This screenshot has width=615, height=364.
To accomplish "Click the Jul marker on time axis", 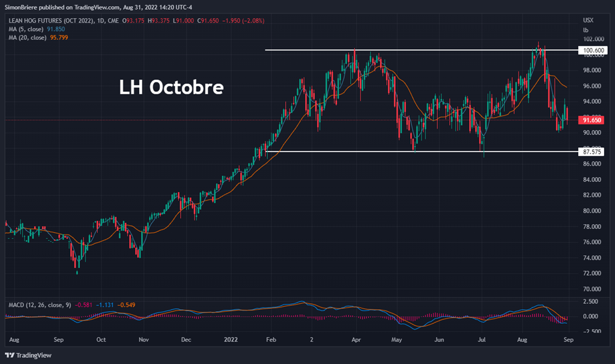I will pyautogui.click(x=482, y=339).
